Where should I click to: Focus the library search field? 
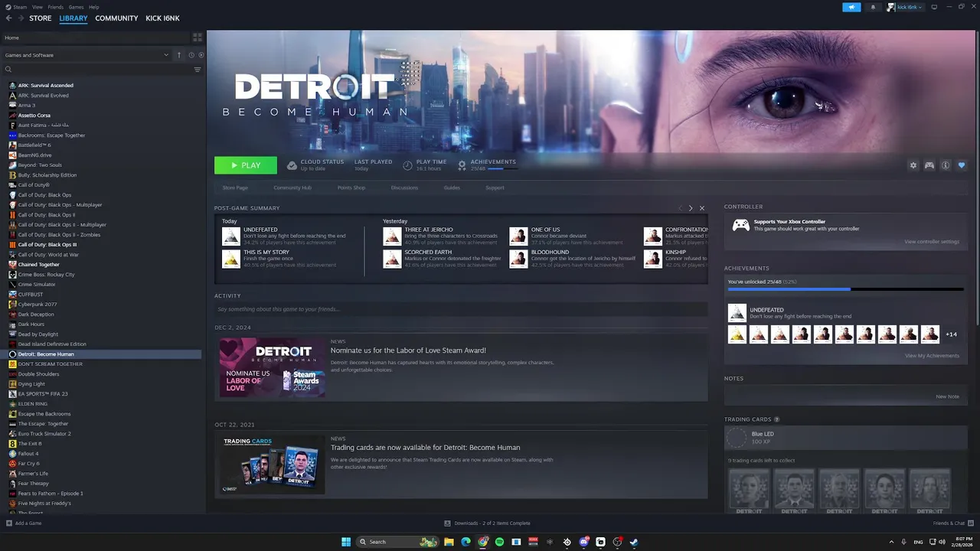click(96, 70)
